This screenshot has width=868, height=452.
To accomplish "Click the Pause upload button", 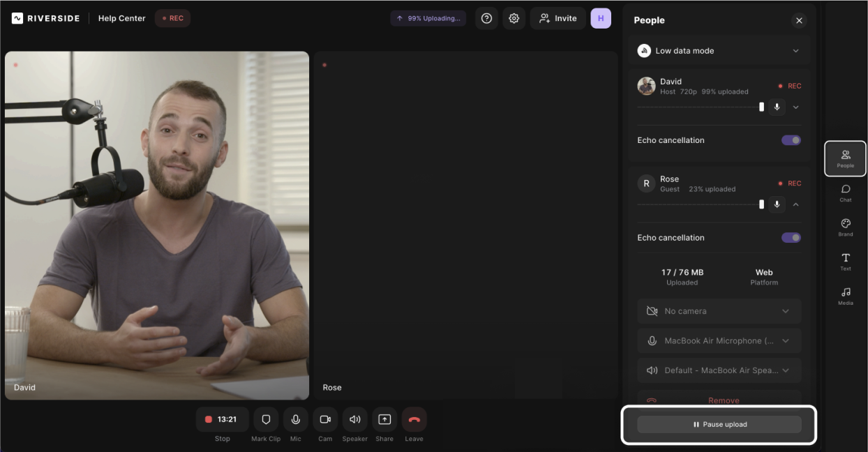I will (719, 424).
